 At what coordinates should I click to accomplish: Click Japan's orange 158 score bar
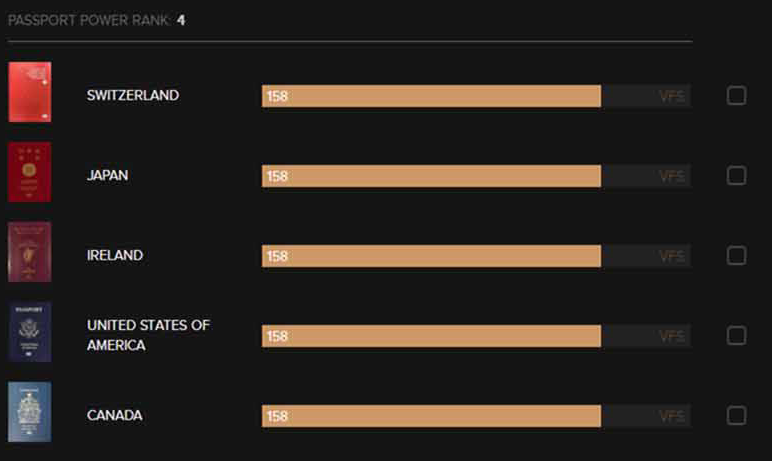point(431,176)
